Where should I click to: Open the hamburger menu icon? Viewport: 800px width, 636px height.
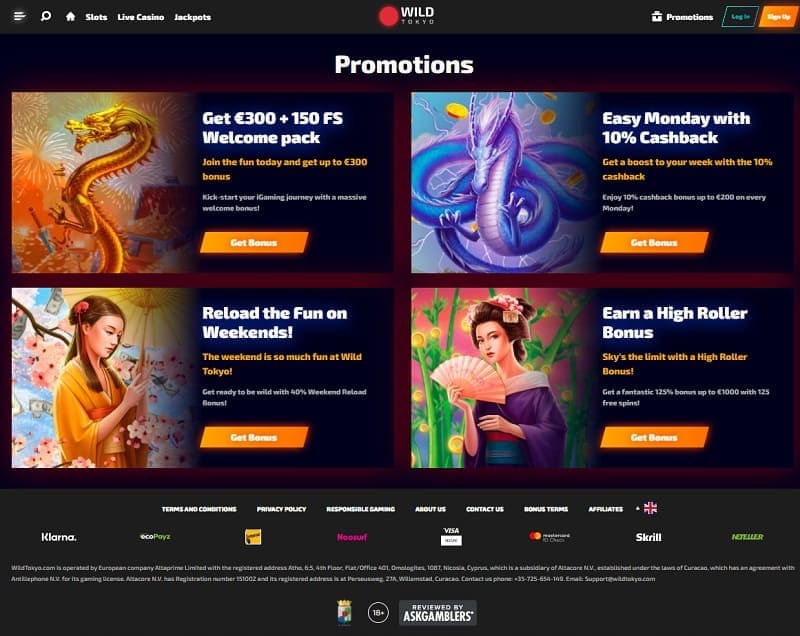coord(19,16)
